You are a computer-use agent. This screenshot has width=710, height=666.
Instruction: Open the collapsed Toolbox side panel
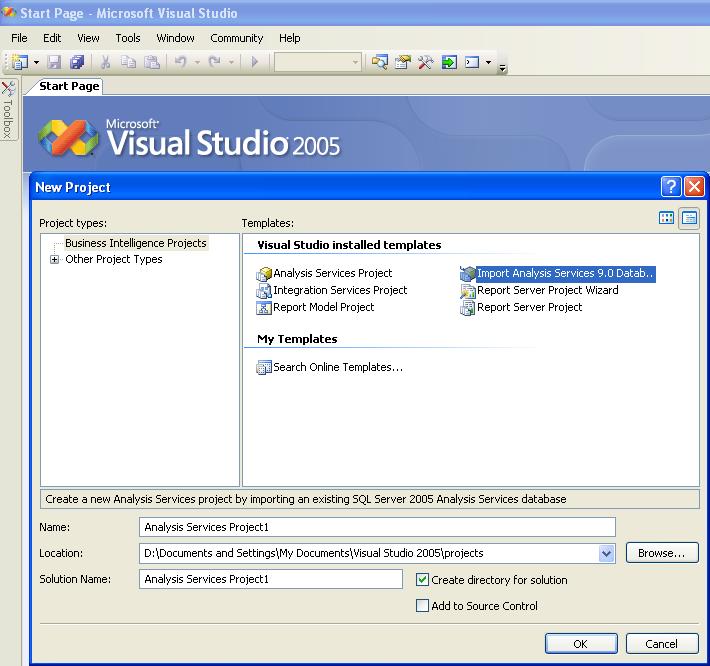(x=8, y=110)
